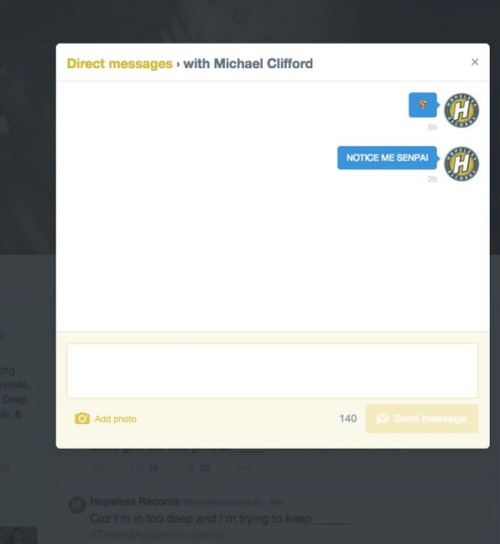Click the Send message button

point(422,419)
